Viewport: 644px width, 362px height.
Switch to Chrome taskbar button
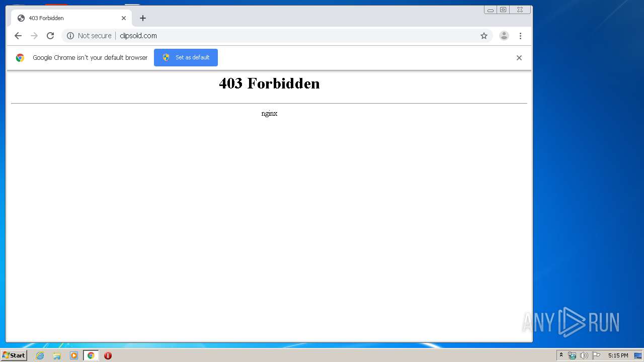click(x=91, y=355)
